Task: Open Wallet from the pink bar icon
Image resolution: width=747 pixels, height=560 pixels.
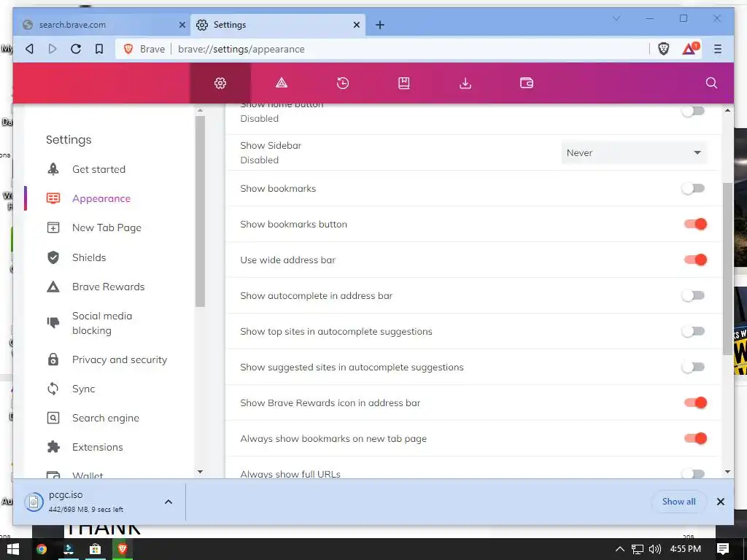Action: click(527, 83)
